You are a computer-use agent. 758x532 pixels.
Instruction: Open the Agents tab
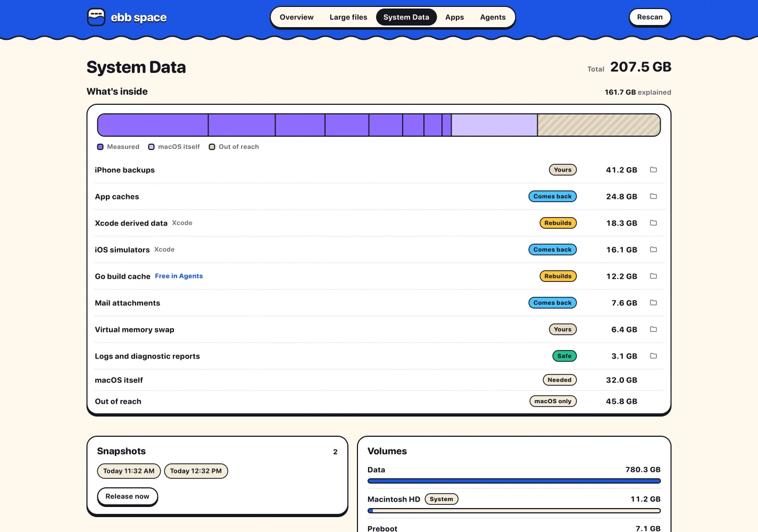click(x=493, y=17)
